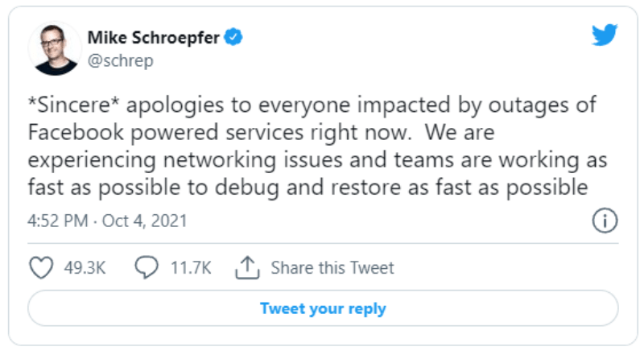Click the Twitter bird logo

[604, 35]
